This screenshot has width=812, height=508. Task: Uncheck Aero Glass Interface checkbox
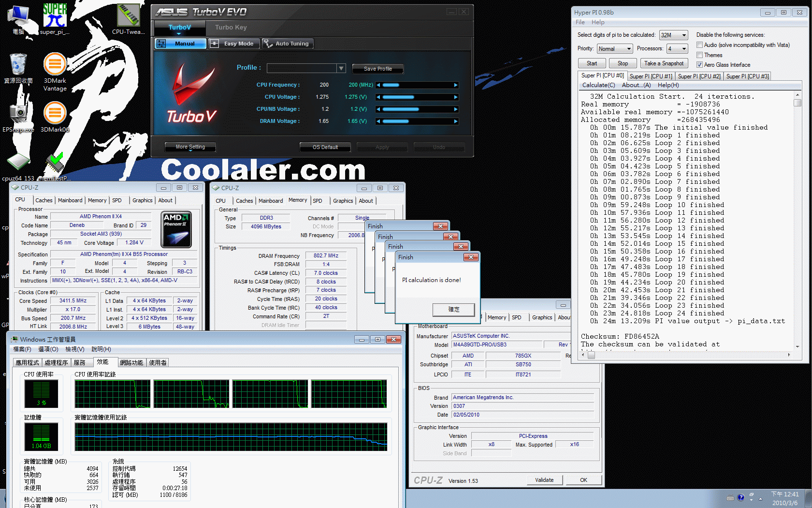699,65
